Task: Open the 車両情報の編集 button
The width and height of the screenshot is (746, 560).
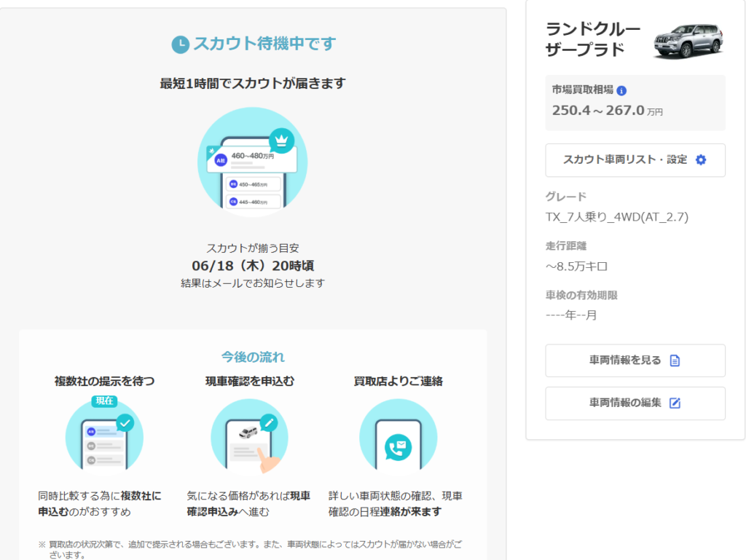Action: click(635, 403)
